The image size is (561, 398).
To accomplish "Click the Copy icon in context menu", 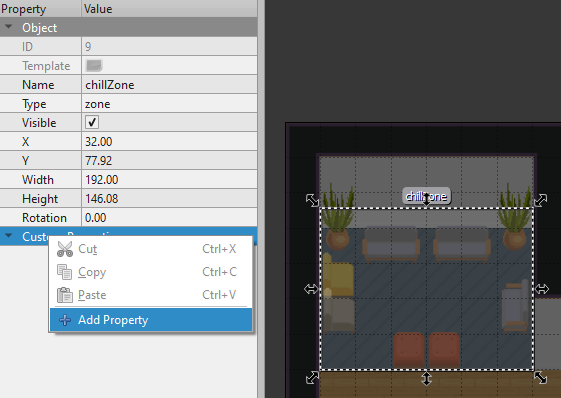I will click(65, 272).
